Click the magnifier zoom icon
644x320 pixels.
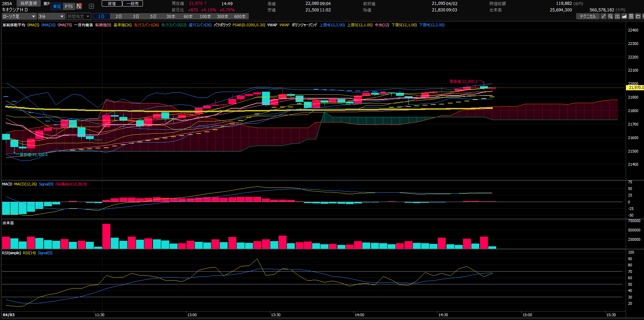(x=610, y=16)
